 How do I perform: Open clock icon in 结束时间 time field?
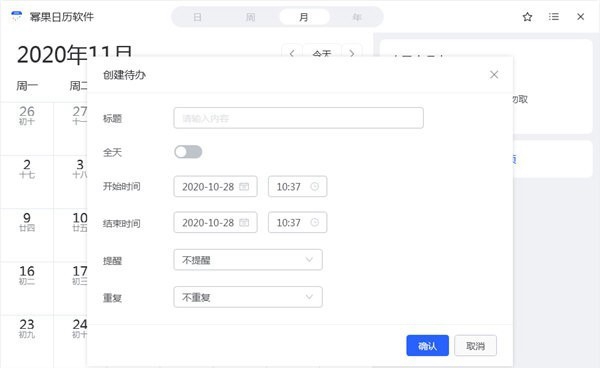[x=315, y=223]
